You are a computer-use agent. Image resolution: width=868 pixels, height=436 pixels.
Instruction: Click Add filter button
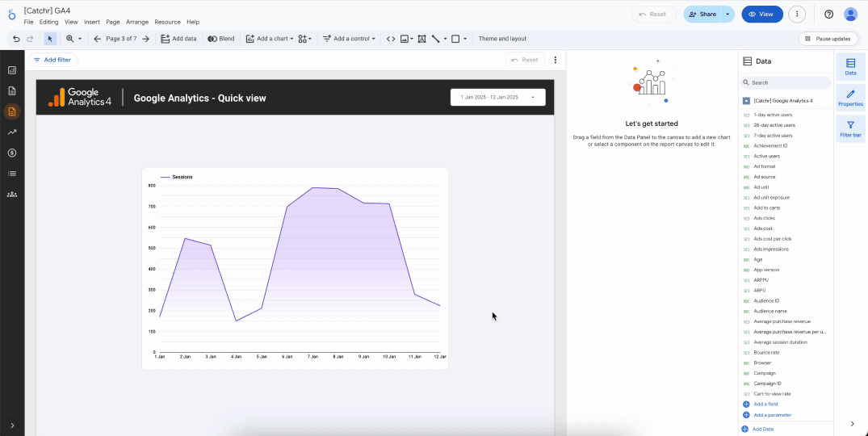[x=53, y=60]
